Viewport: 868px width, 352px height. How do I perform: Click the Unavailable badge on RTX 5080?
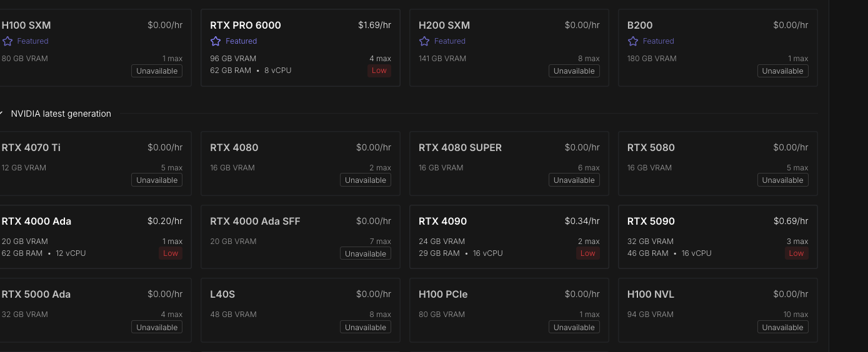[783, 180]
